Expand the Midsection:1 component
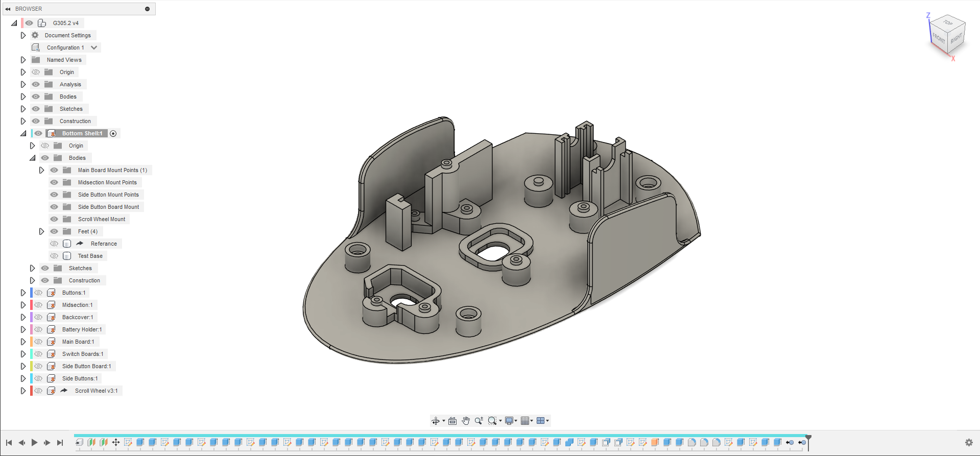The image size is (980, 456). click(23, 305)
